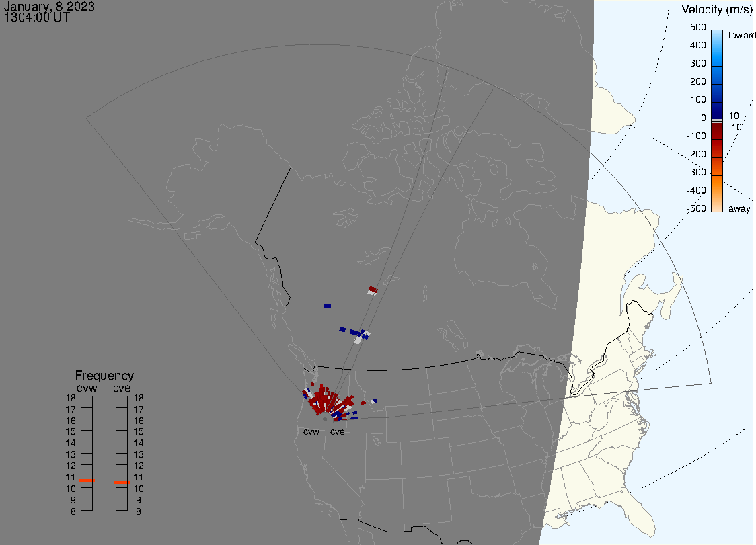Select the -10 to -100 dark red segment
756x545 pixels.
coord(717,130)
